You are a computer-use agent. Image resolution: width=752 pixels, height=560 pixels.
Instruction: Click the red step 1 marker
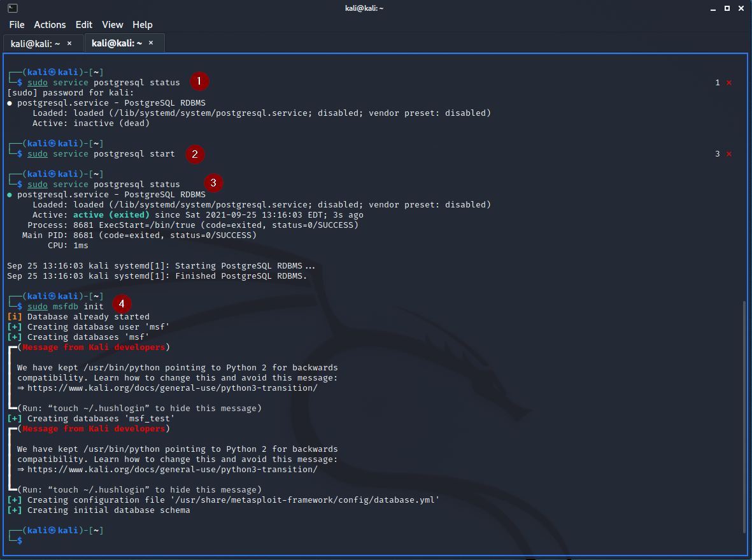point(200,81)
